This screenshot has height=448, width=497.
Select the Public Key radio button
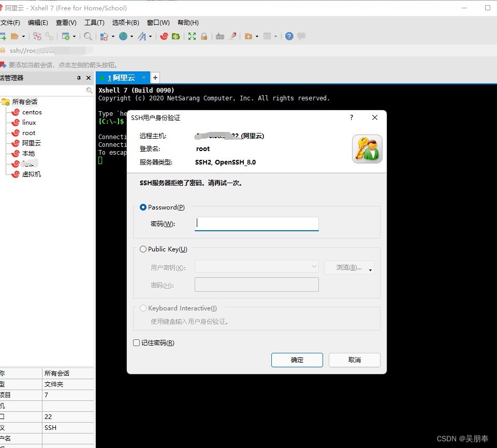143,249
